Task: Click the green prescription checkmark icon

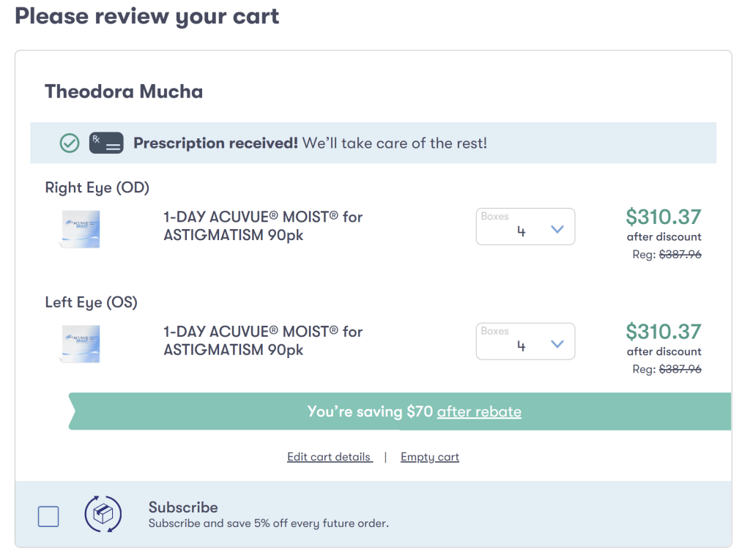Action: point(70,143)
